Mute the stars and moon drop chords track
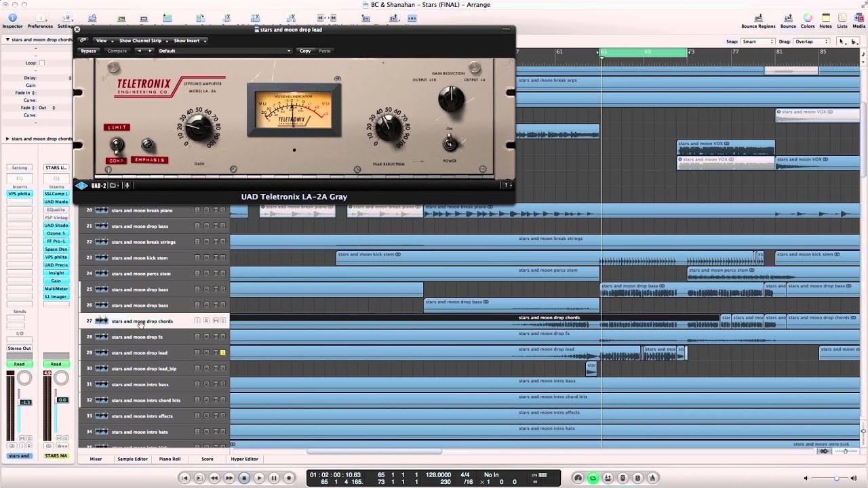The height and width of the screenshot is (488, 868). [x=215, y=321]
